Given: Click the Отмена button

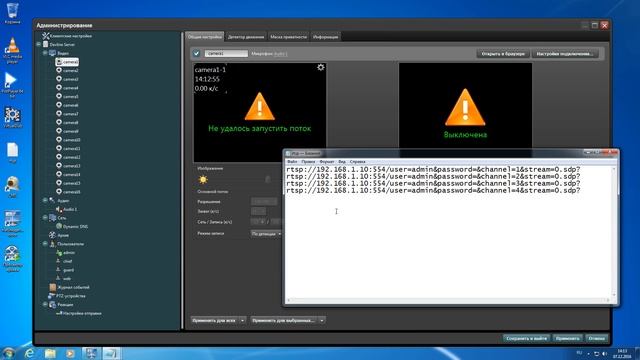Looking at the screenshot, I should point(596,338).
